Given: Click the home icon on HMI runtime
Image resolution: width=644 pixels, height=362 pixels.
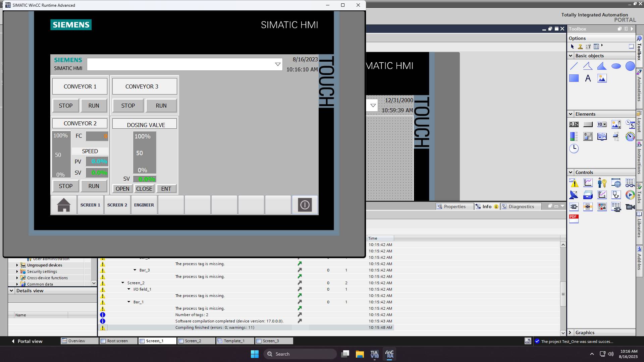Looking at the screenshot, I should point(64,205).
